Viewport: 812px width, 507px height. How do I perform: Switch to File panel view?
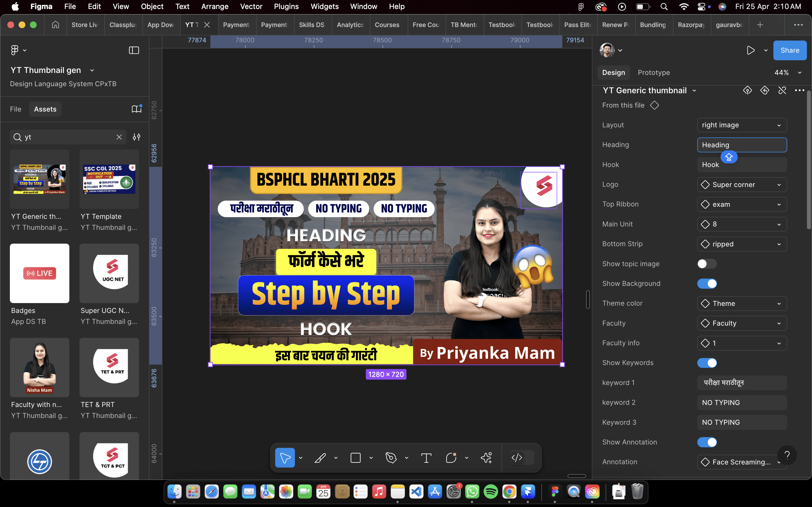[16, 109]
